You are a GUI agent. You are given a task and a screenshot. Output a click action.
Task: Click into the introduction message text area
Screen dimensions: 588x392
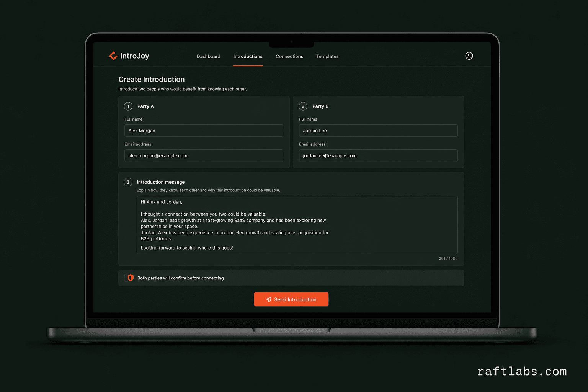297,225
